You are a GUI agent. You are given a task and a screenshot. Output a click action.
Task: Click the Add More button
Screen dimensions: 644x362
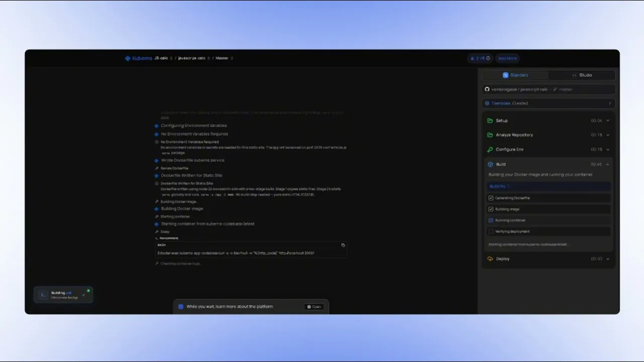507,58
